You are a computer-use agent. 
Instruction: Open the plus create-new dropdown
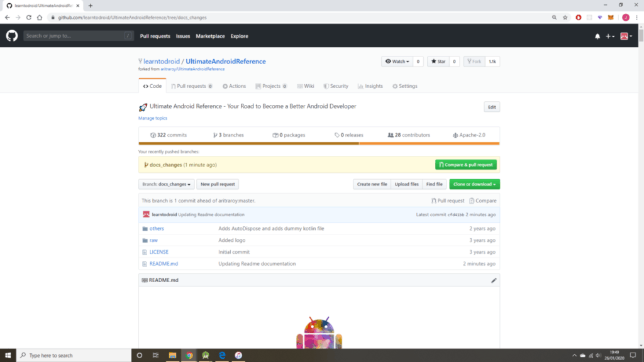click(610, 36)
